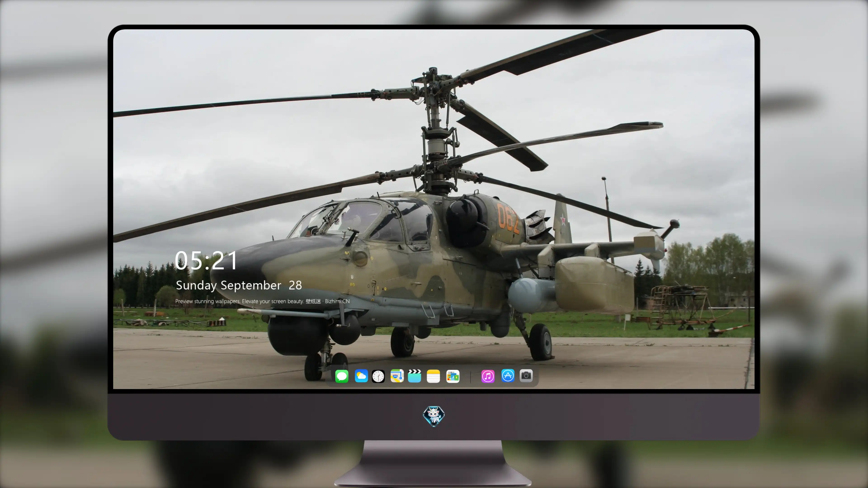Open the Videos clapperboard icon
This screenshot has height=488, width=868.
coord(415,376)
